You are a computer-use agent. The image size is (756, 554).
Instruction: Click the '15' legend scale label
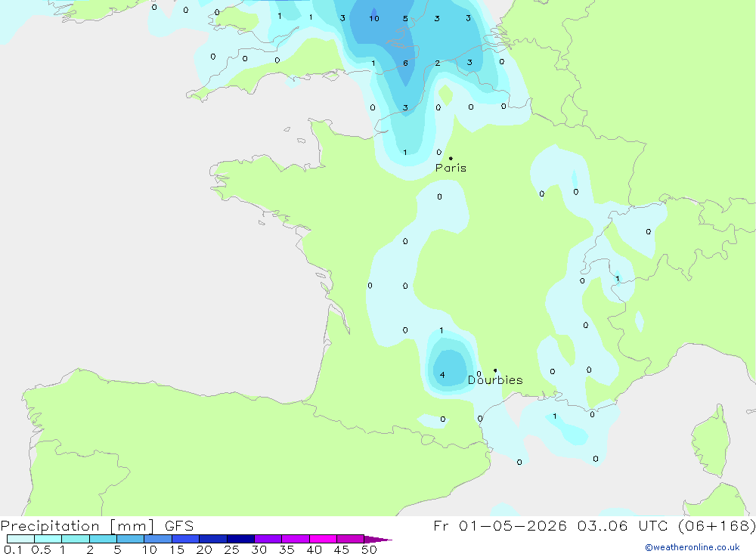[x=177, y=549]
